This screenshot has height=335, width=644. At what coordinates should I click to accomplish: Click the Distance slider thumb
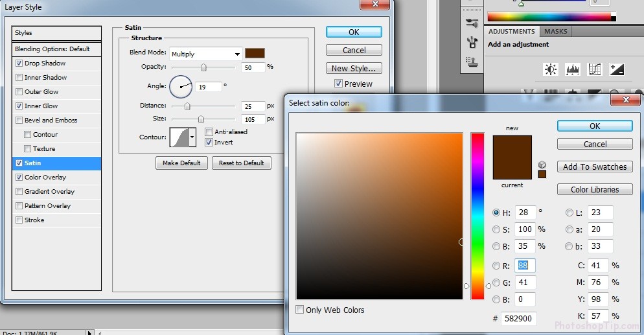tap(187, 106)
